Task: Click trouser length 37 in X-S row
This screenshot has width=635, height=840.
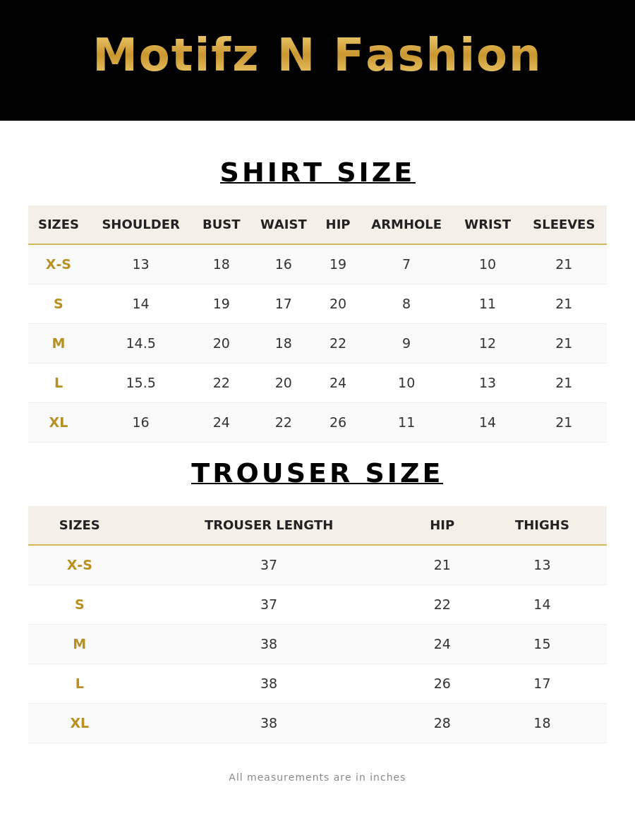Action: (x=269, y=565)
